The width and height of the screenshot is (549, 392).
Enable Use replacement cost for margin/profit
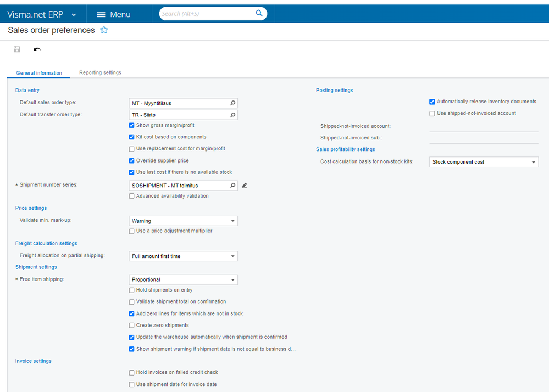click(x=132, y=149)
